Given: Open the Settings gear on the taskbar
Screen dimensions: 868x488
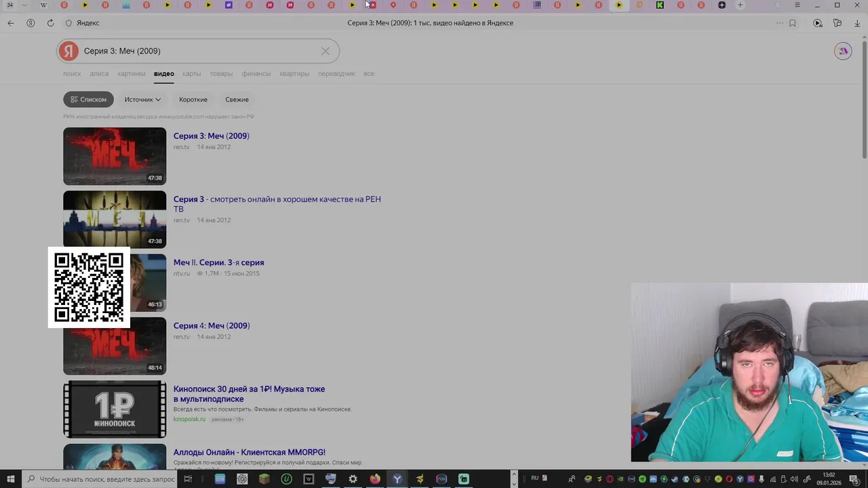Looking at the screenshot, I should [x=353, y=479].
